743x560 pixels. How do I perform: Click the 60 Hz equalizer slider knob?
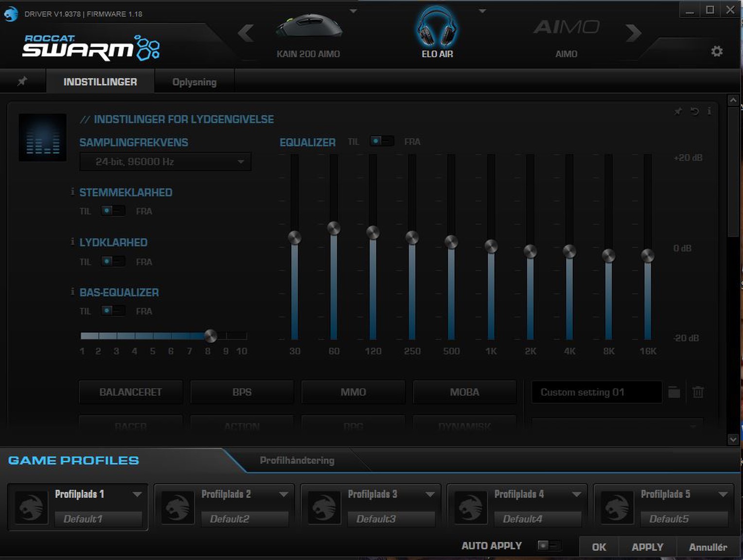pos(334,228)
